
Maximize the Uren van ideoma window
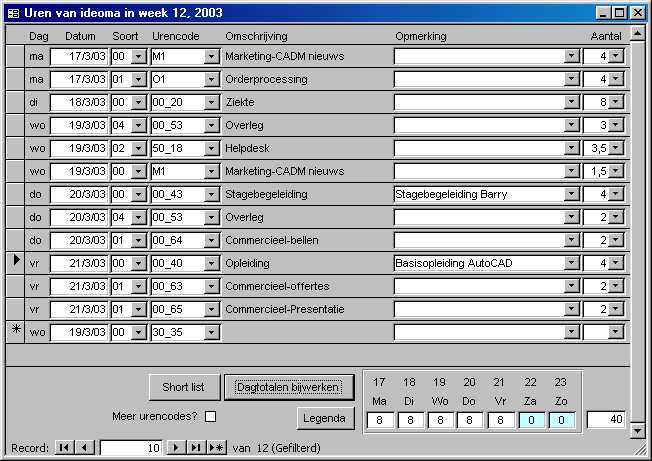[619, 13]
